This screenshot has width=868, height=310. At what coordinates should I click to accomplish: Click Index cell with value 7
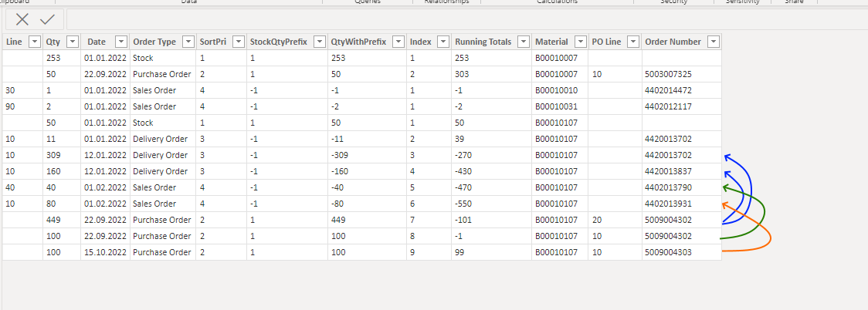pos(429,220)
